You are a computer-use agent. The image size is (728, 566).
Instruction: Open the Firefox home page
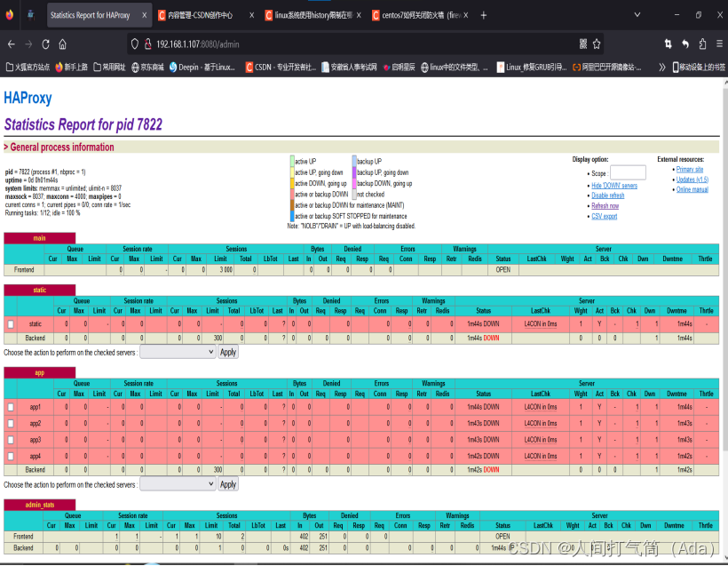coord(63,44)
